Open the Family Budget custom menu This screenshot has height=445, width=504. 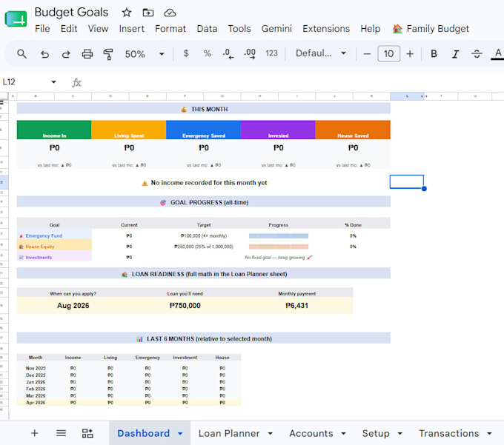pyautogui.click(x=431, y=29)
